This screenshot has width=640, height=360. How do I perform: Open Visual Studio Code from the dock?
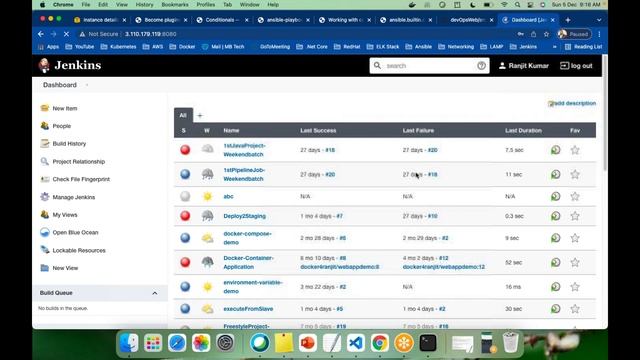coord(356,343)
